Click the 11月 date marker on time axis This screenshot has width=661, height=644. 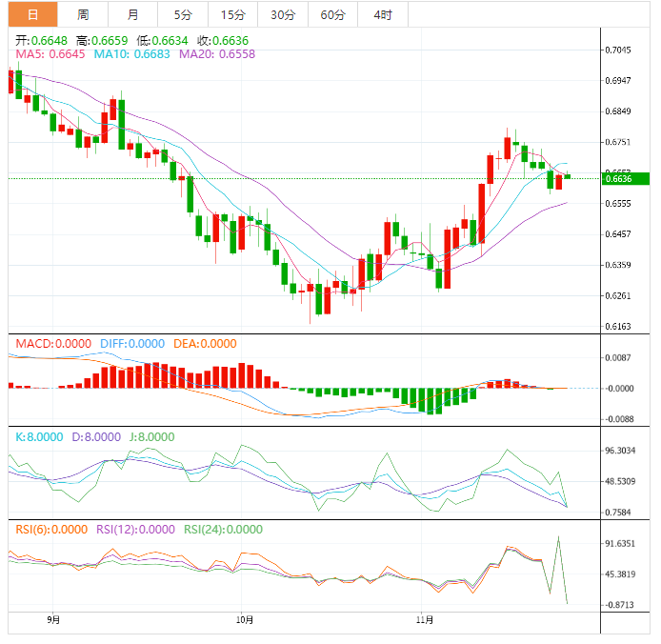426,620
